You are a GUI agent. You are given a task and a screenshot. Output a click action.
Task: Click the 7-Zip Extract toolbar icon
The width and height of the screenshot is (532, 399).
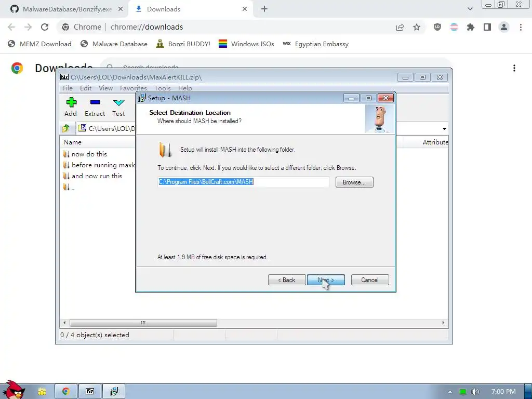tap(95, 107)
